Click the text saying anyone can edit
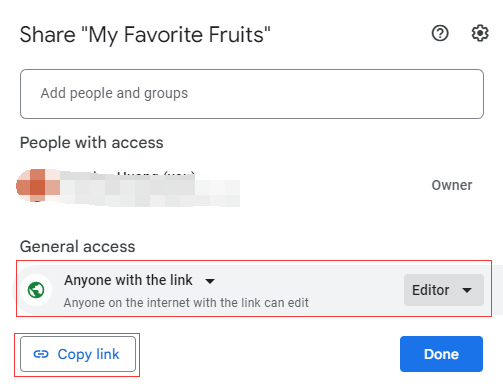This screenshot has height=384, width=503. tap(186, 303)
